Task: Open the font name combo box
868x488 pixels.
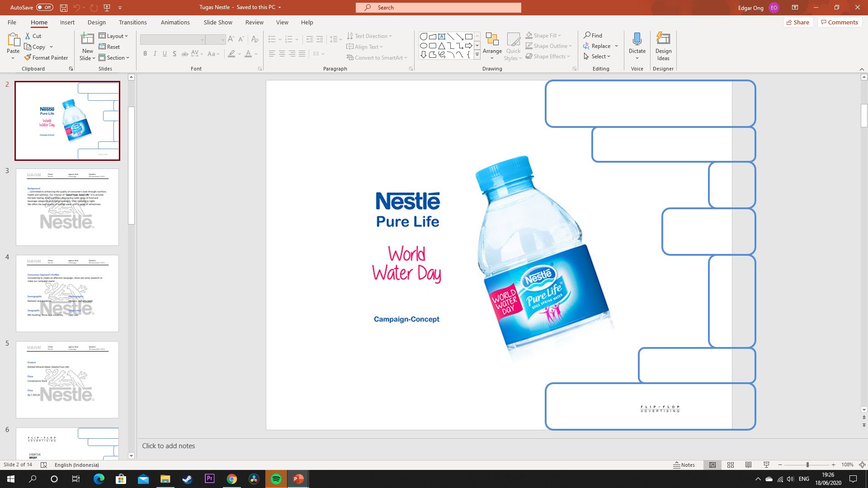Action: [172, 40]
